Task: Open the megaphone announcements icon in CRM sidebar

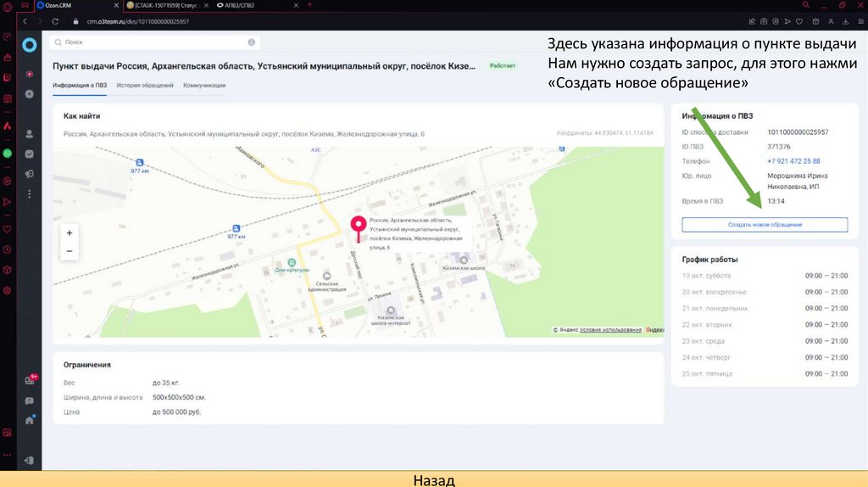Action: coord(30,174)
